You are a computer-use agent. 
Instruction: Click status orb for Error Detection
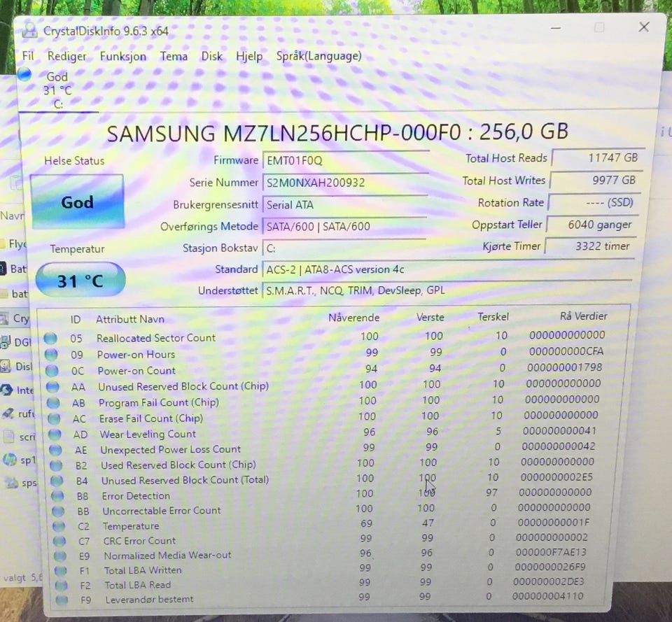57,496
